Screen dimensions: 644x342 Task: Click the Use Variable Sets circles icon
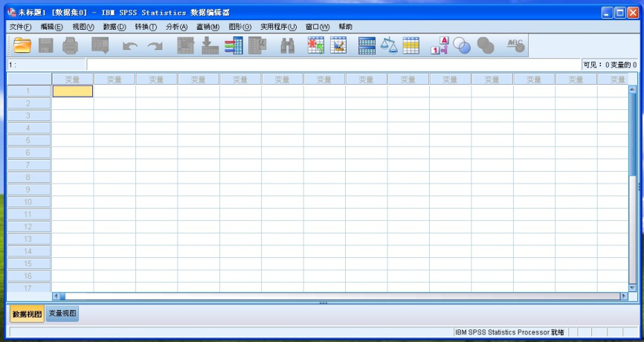pos(463,46)
